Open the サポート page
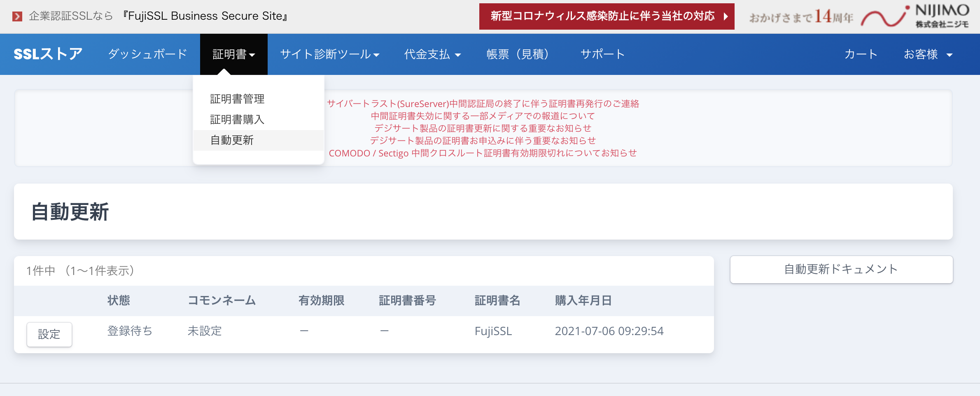Viewport: 980px width, 396px height. click(602, 54)
